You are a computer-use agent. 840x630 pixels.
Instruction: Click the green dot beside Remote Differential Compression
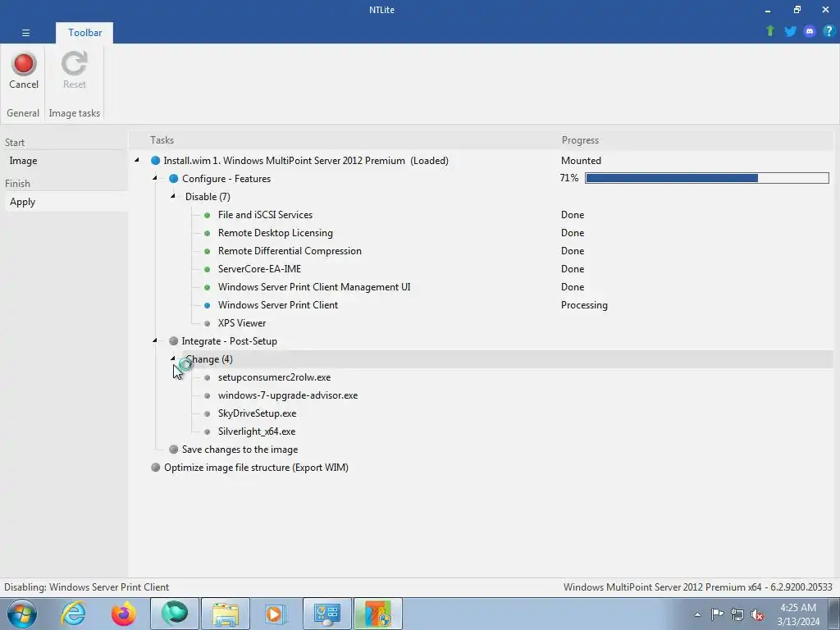208,251
